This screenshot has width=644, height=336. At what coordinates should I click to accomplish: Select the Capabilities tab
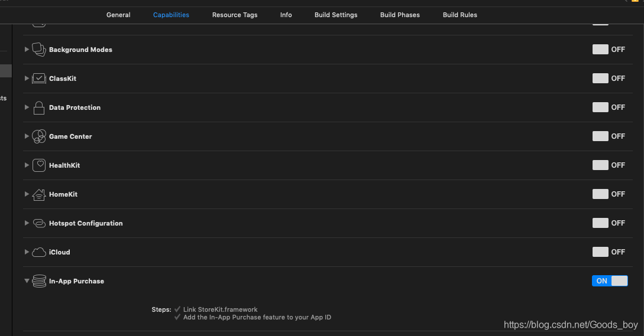(171, 15)
